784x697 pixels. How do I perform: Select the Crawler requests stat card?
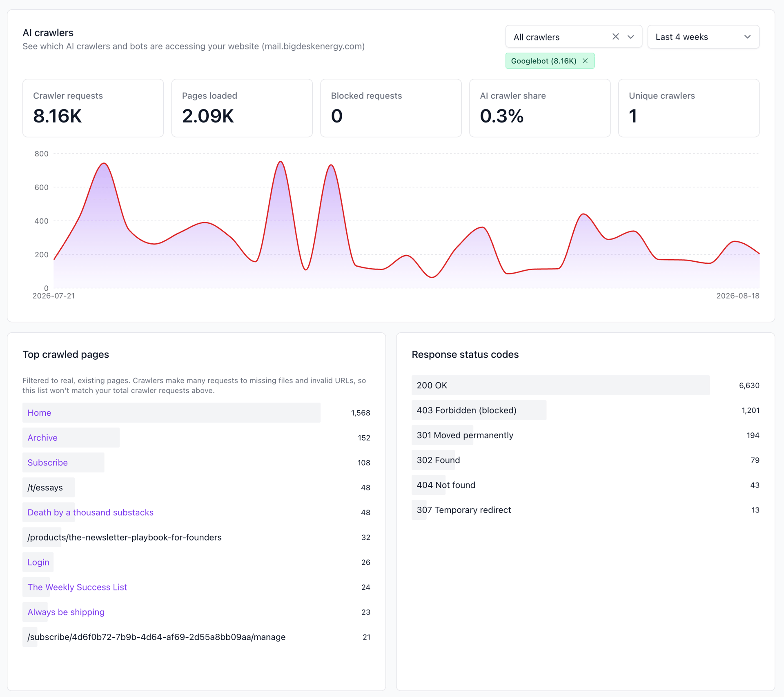click(x=93, y=108)
